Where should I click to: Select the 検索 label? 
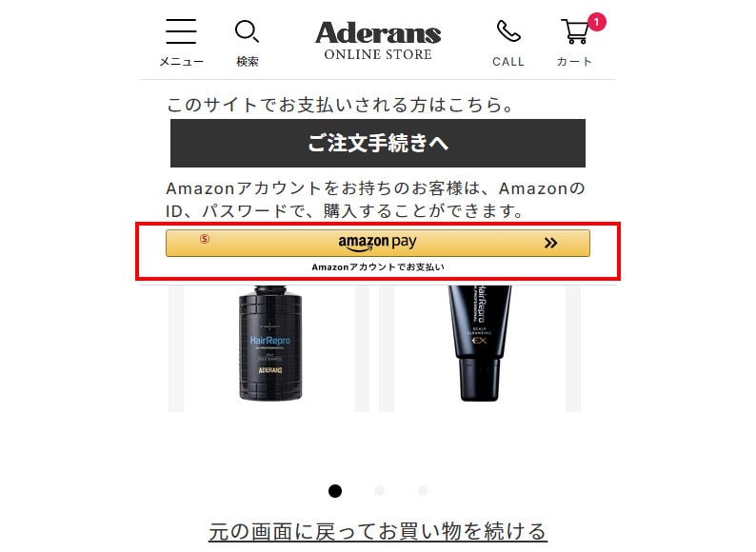[x=248, y=62]
